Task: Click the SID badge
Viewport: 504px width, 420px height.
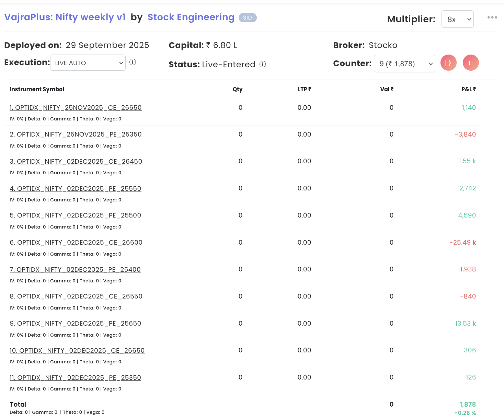Action: point(248,18)
